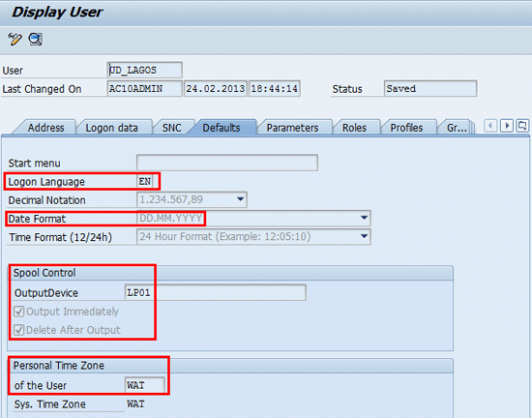Expand the Time Format (12/24h) dropdown
The width and height of the screenshot is (532, 418).
[x=364, y=236]
